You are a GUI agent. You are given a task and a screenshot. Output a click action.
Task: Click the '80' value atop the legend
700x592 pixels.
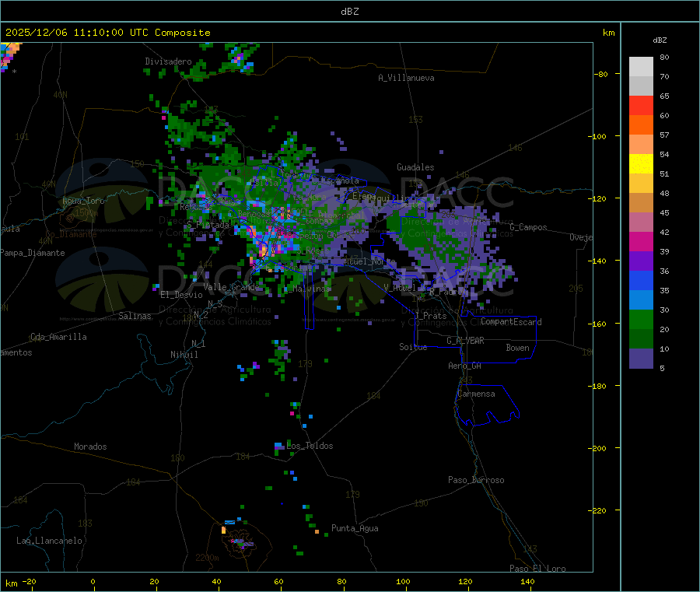[664, 57]
